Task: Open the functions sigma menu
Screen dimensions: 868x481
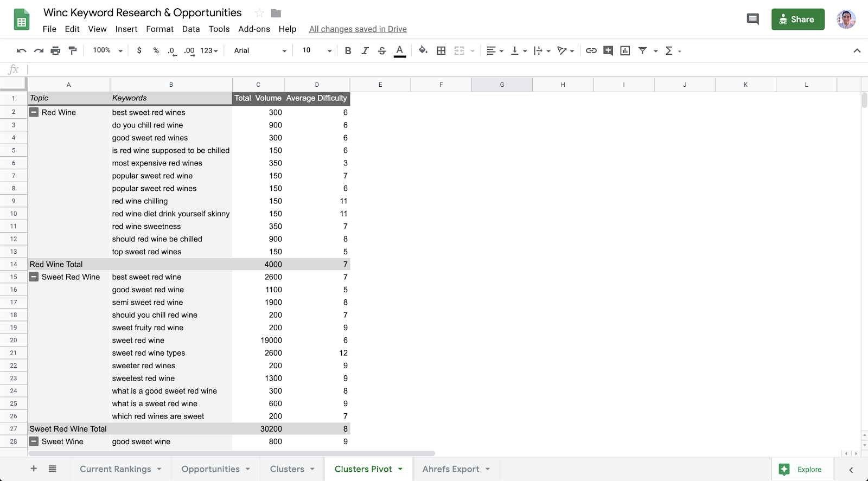Action: coord(673,50)
